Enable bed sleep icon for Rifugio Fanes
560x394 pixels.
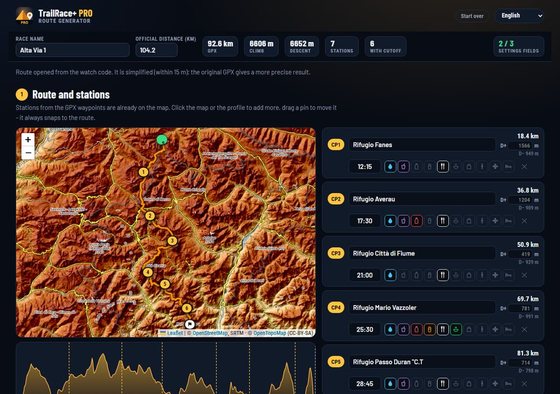pos(509,166)
